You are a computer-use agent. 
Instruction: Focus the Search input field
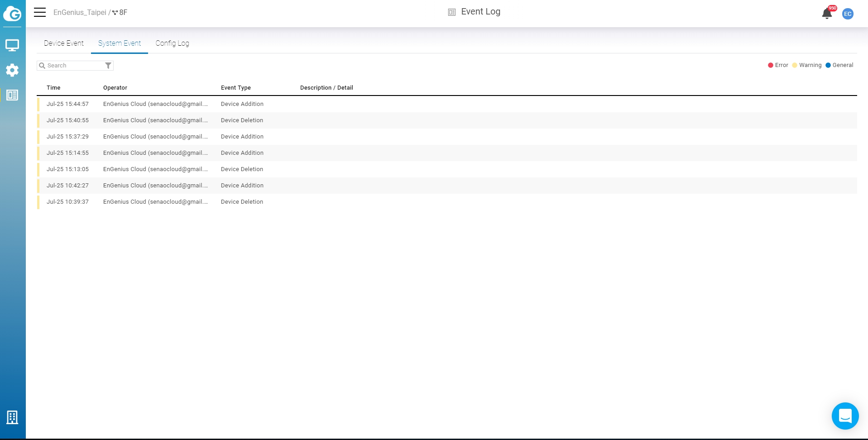(75, 66)
